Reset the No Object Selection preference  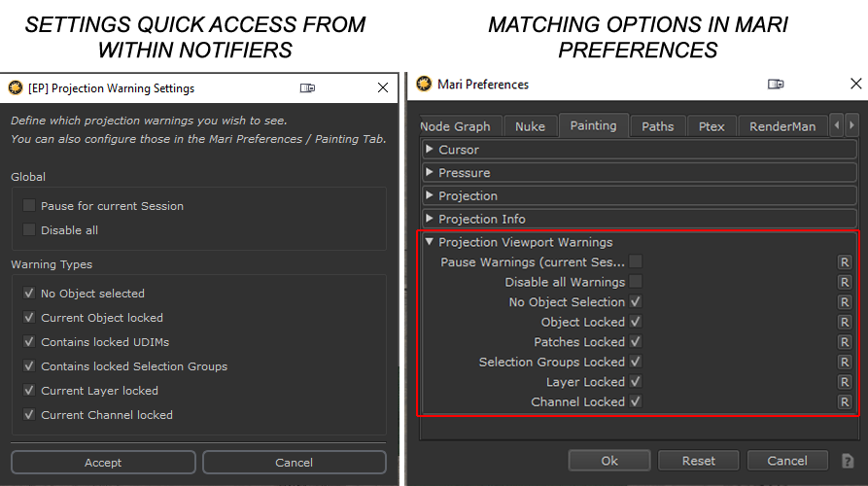point(845,302)
